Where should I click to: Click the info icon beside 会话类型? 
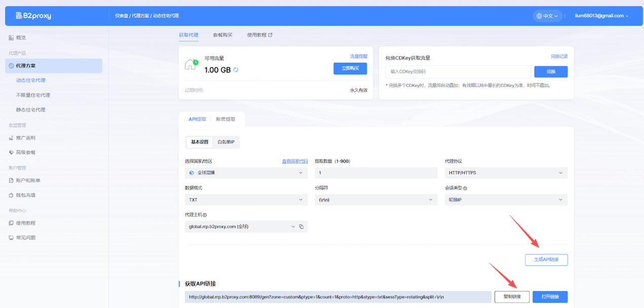465,188
